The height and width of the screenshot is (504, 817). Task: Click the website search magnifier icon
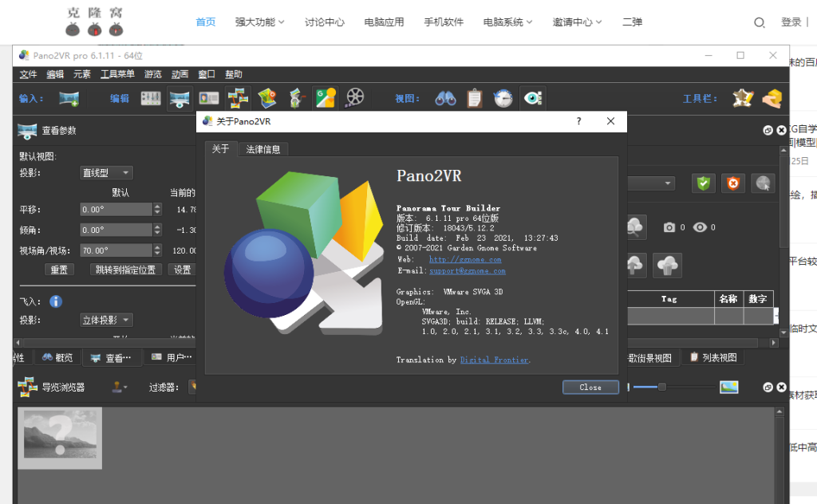click(760, 22)
